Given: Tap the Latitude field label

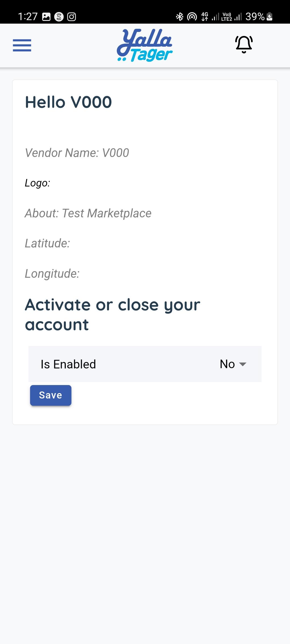Looking at the screenshot, I should pos(48,243).
